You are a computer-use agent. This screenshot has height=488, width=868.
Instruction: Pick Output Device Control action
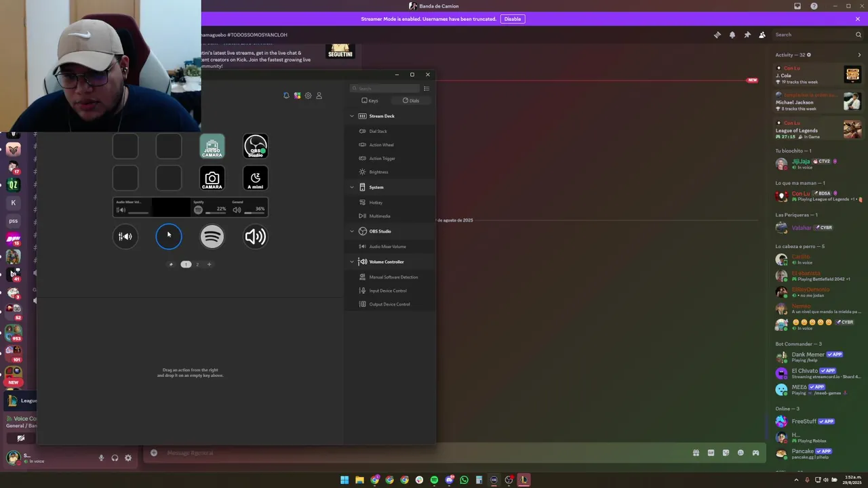pyautogui.click(x=390, y=304)
